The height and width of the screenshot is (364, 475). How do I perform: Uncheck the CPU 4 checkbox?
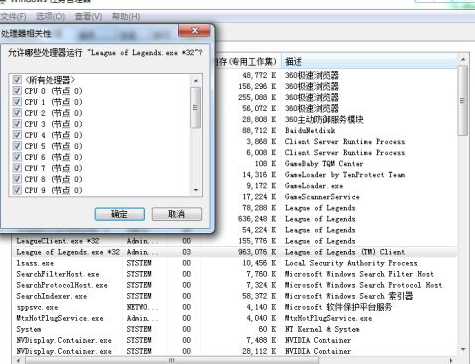(x=17, y=135)
